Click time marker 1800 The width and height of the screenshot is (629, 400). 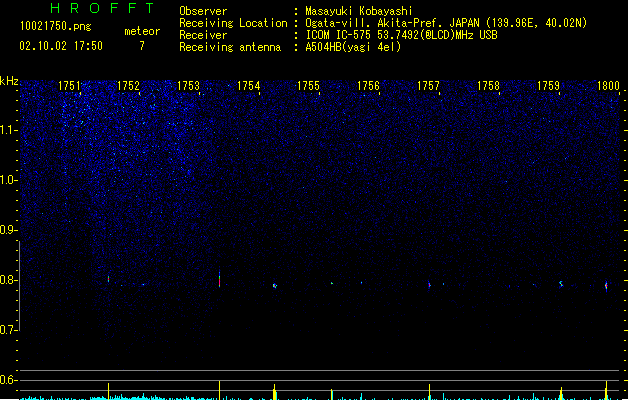tap(609, 86)
